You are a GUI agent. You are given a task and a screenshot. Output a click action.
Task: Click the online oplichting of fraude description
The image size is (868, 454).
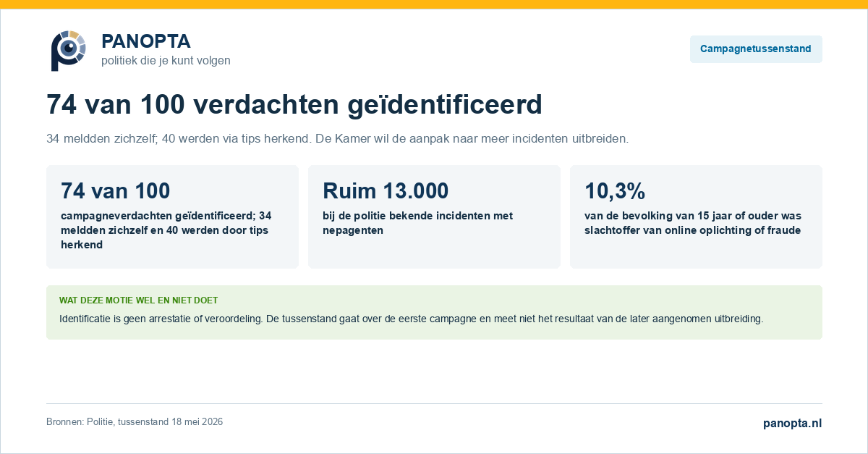click(693, 223)
